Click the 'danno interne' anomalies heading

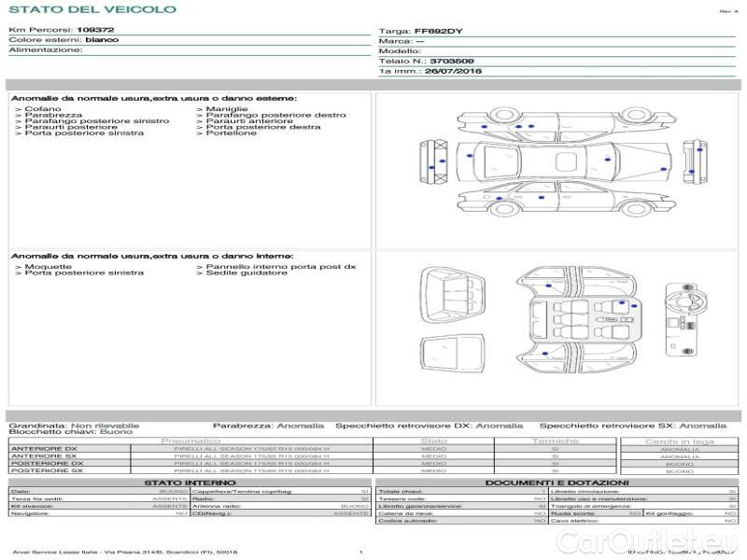[152, 256]
